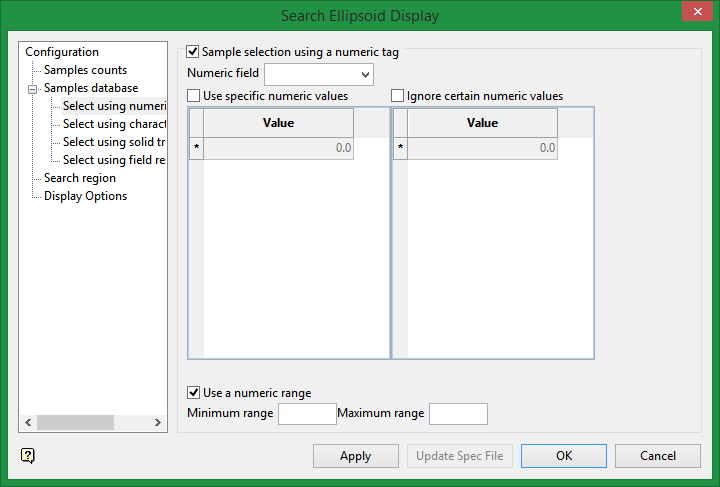Enable Ignore certain numeric values checkbox
The image size is (720, 487).
pyautogui.click(x=398, y=96)
